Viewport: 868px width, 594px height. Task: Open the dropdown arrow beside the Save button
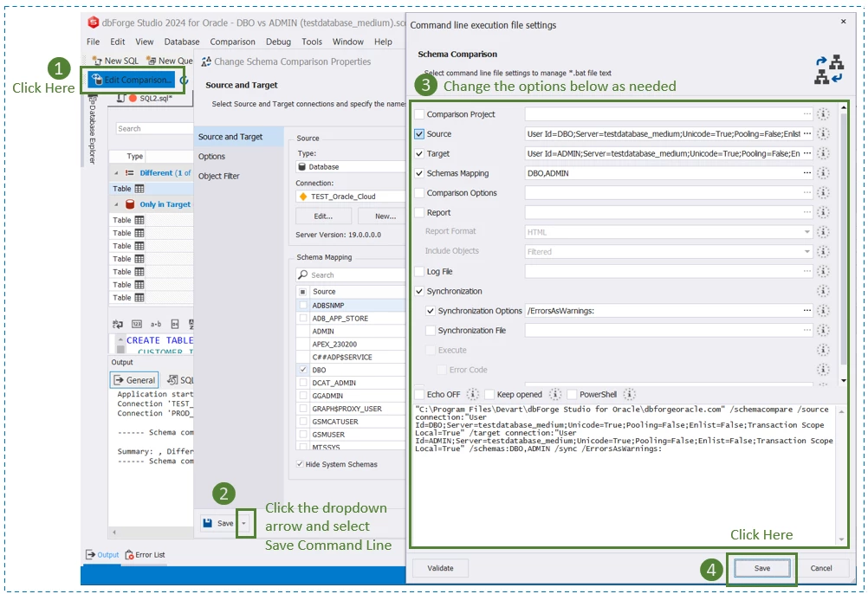(243, 523)
